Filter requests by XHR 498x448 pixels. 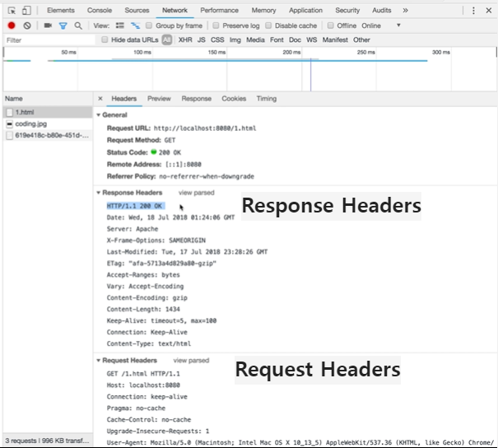(x=185, y=40)
